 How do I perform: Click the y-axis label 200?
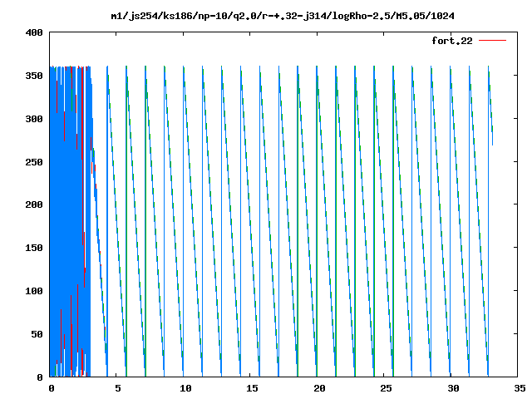coord(34,204)
